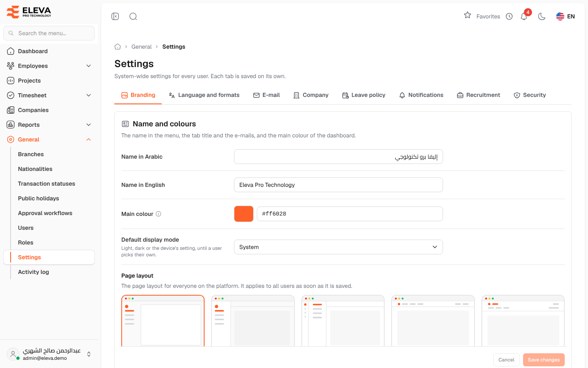Click the Cancel button
588x368 pixels.
[x=506, y=360]
